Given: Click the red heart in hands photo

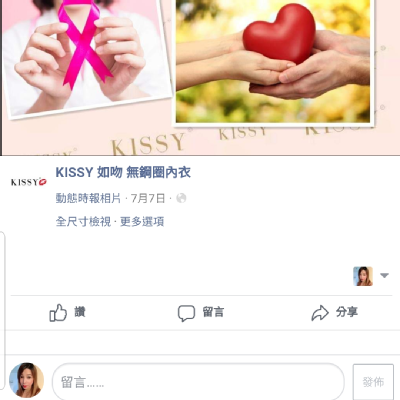Looking at the screenshot, I should click(273, 62).
